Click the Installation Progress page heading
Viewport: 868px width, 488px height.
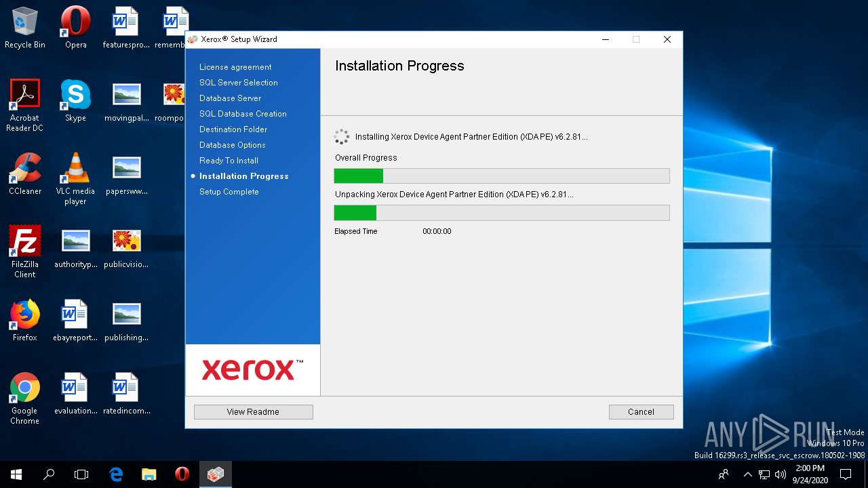(399, 66)
